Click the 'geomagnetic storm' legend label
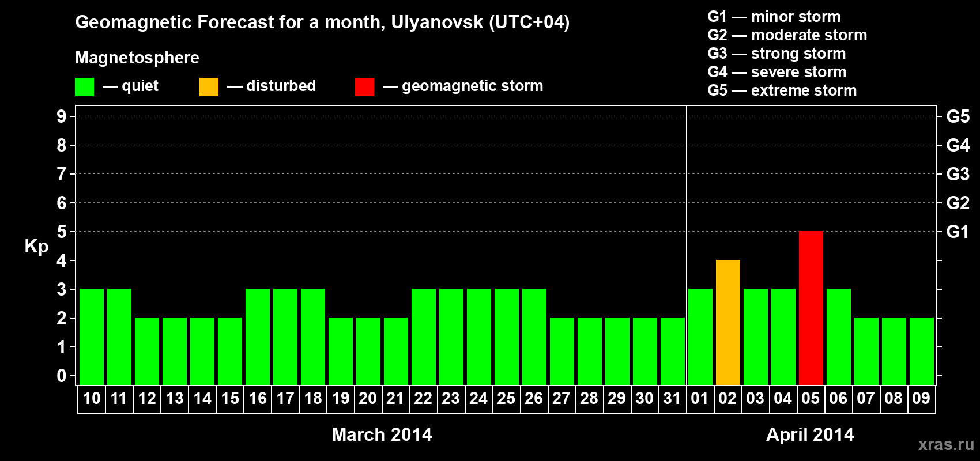The height and width of the screenshot is (461, 980). [472, 86]
